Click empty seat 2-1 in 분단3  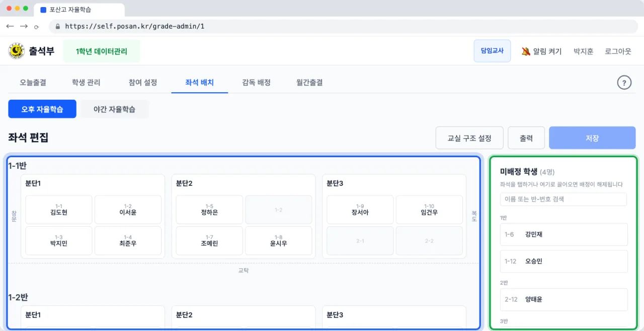coord(360,240)
